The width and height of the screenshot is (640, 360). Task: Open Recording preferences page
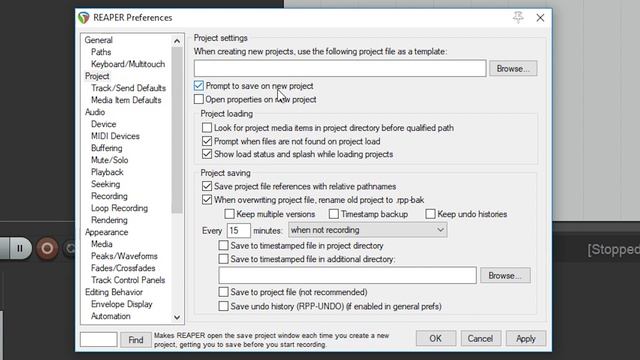click(x=109, y=196)
